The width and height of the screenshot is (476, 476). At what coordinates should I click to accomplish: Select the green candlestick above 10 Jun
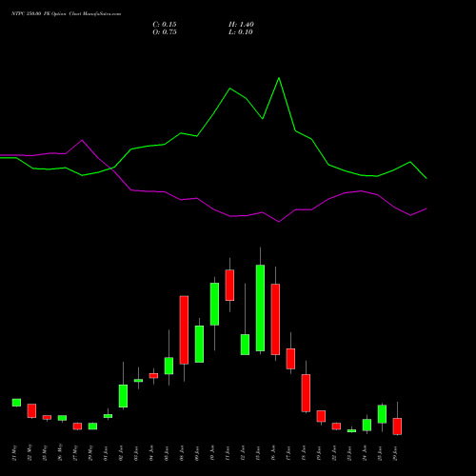214,304
